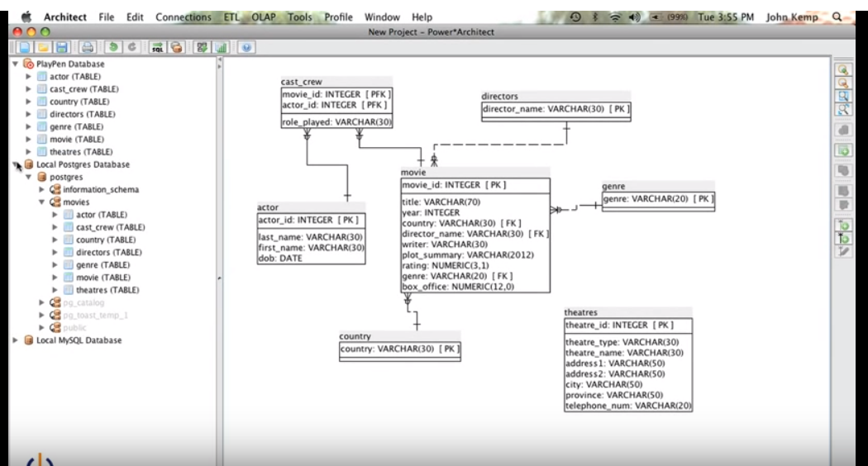The width and height of the screenshot is (868, 466).
Task: Collapse the PlayPen Database tree node
Action: (x=16, y=64)
